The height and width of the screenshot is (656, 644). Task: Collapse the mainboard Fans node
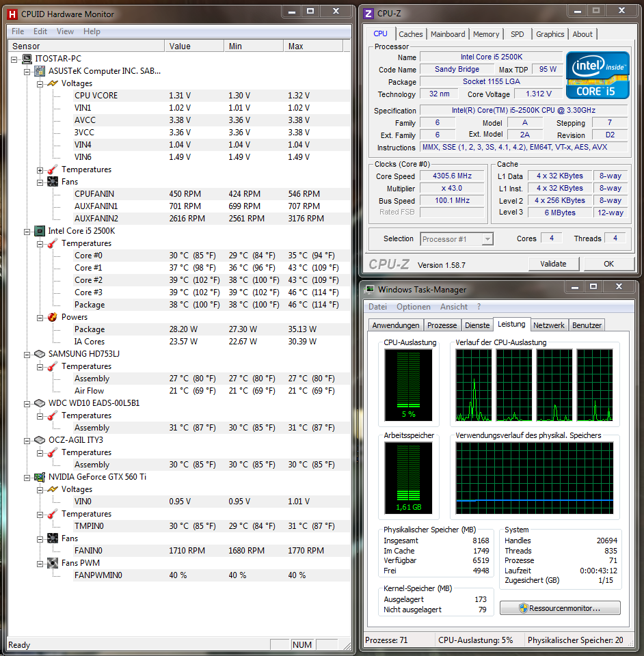pos(40,182)
